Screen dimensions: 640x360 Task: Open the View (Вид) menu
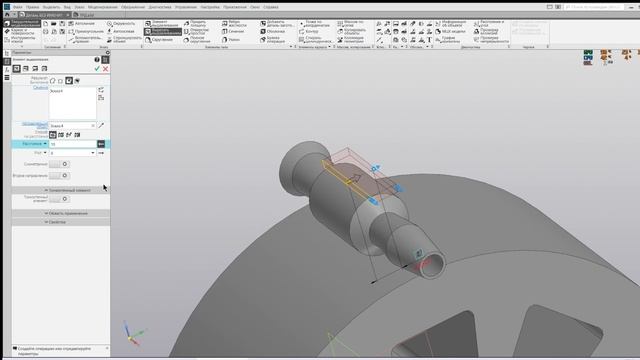67,7
